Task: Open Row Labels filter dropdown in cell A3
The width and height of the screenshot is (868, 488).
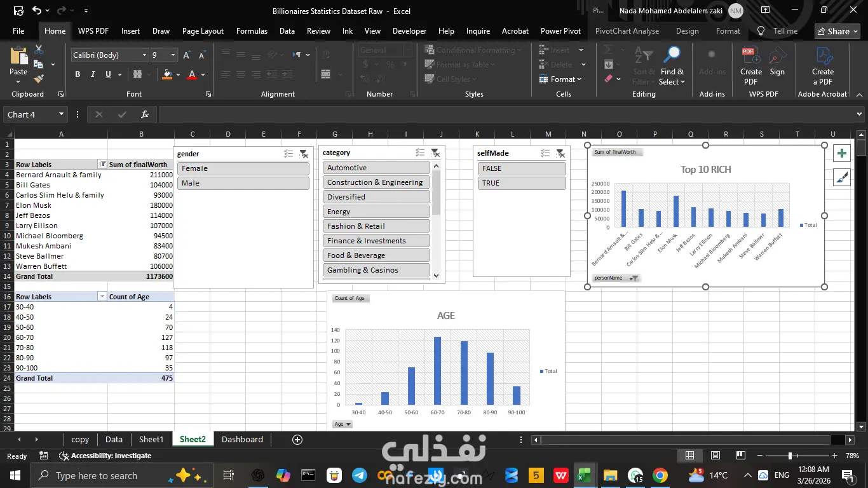Action: click(x=102, y=165)
